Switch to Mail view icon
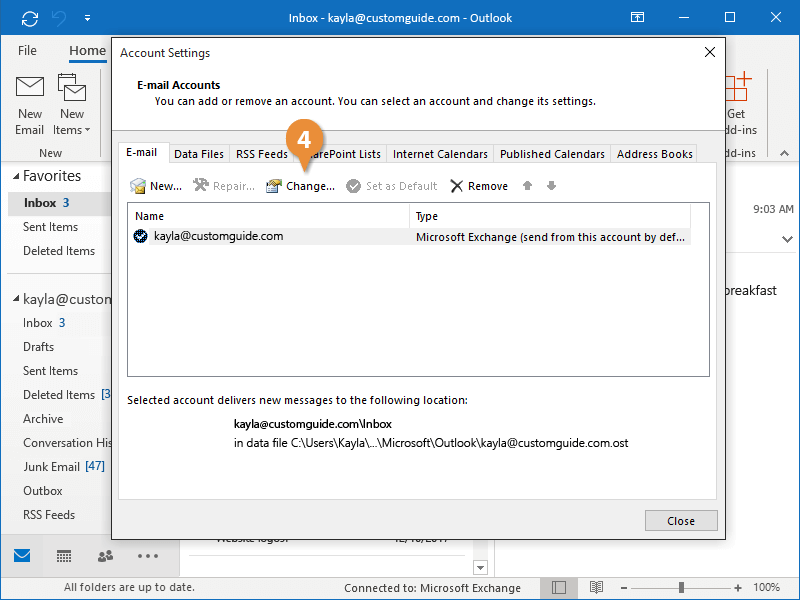The height and width of the screenshot is (600, 800). pyautogui.click(x=22, y=556)
